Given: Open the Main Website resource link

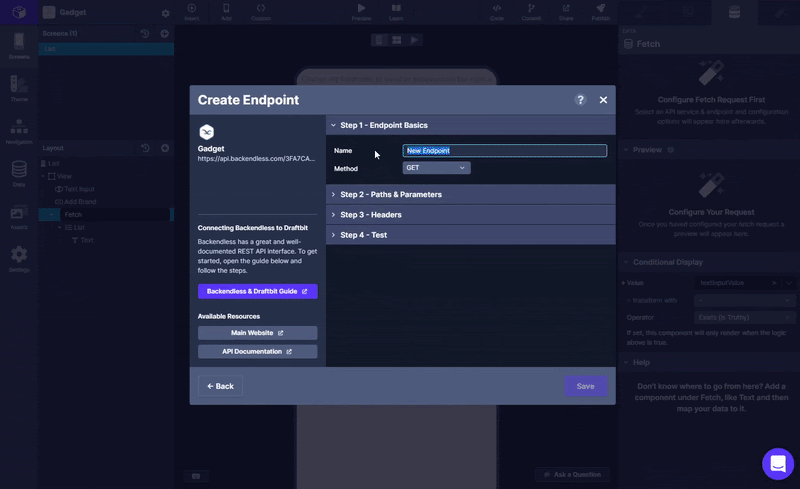Looking at the screenshot, I should coord(257,333).
